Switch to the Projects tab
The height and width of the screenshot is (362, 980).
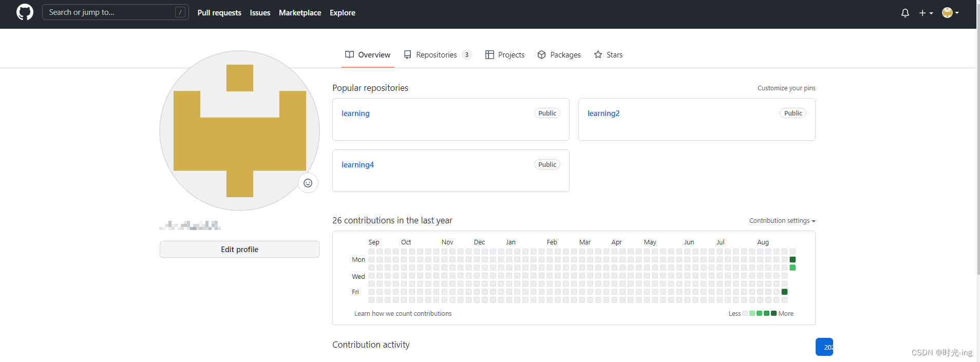505,55
